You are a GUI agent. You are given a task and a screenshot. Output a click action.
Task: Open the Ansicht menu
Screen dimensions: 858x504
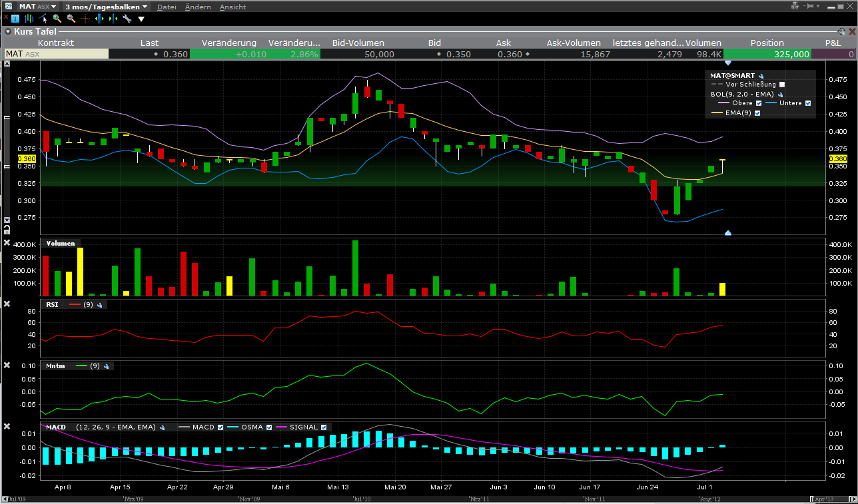(x=232, y=7)
